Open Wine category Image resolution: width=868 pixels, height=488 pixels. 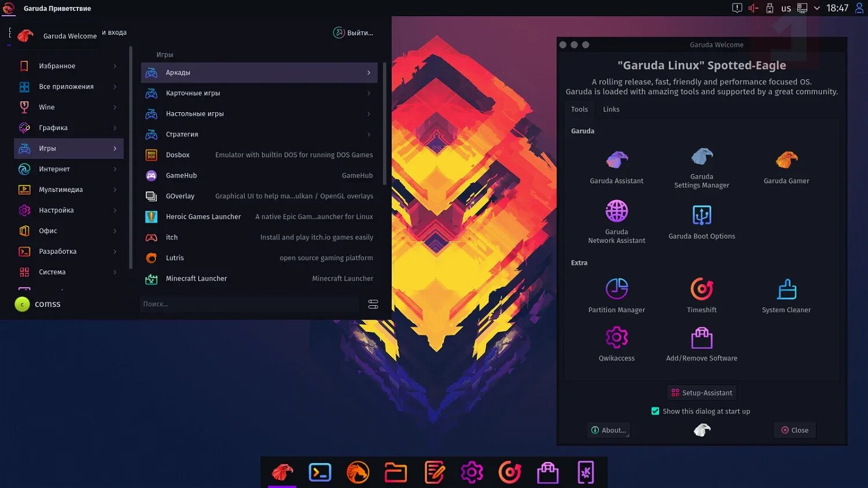click(x=69, y=108)
